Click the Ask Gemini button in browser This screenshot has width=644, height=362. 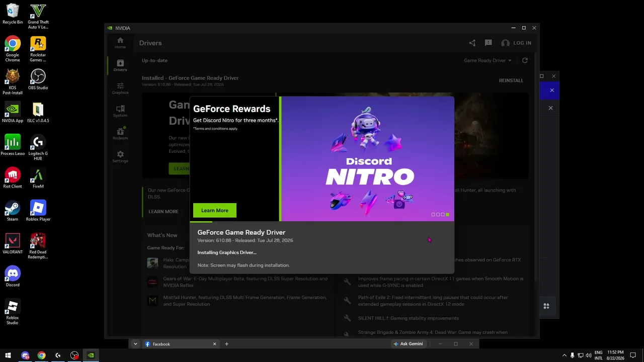coord(408,344)
